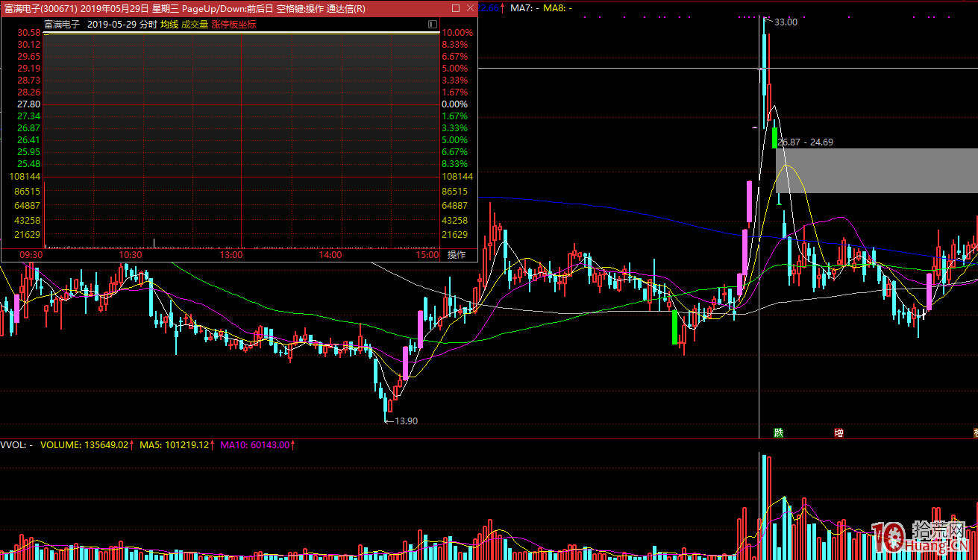Click the 15:00 time axis label
978x560 pixels.
pos(427,255)
